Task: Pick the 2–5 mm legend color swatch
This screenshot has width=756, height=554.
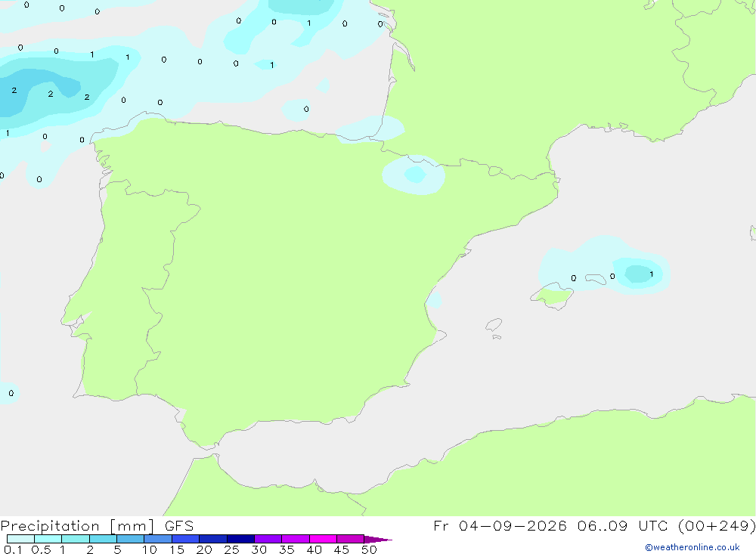Action: click(103, 539)
